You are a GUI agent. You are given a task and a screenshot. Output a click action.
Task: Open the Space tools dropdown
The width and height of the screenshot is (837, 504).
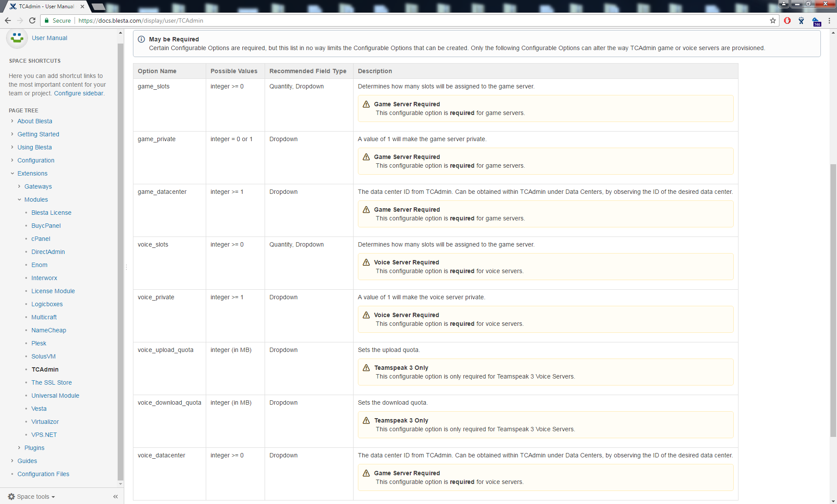pos(32,497)
